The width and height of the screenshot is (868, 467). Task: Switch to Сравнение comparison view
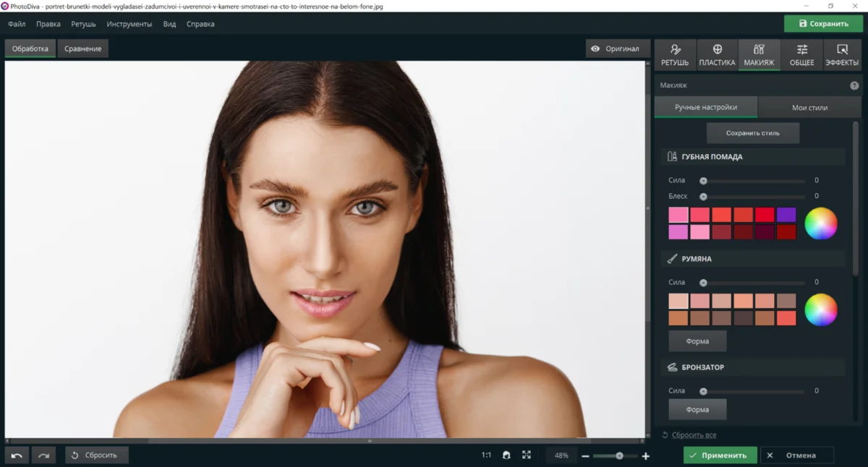click(x=82, y=48)
